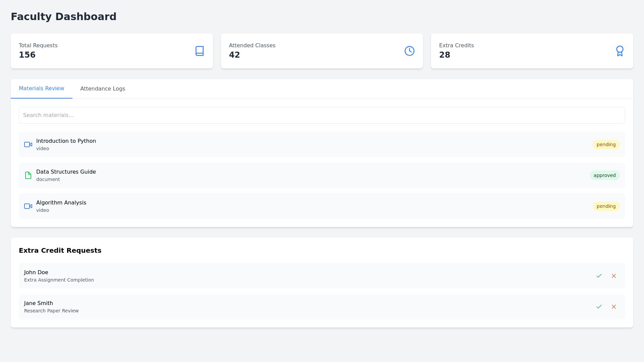Reject John Doe's extra assignment completion request
This screenshot has height=362, width=644.
[614, 276]
